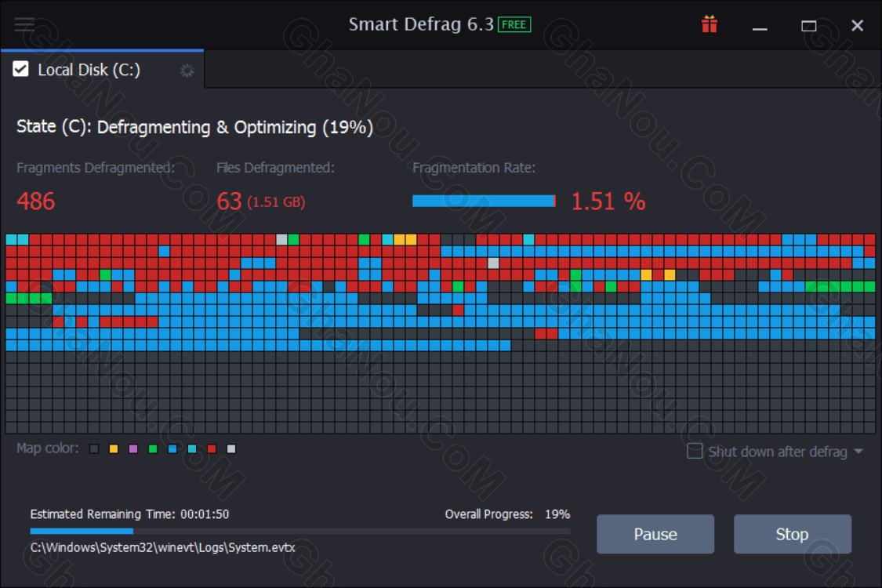
Task: Open the hamburger main menu
Action: click(24, 25)
